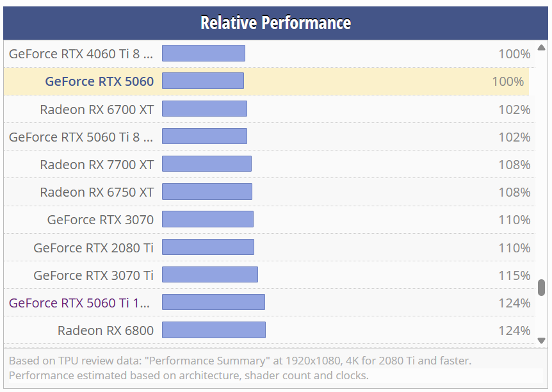Click the scroll-up arrow on the scrollbar
Viewport: 552px width, 392px height.
tap(540, 46)
